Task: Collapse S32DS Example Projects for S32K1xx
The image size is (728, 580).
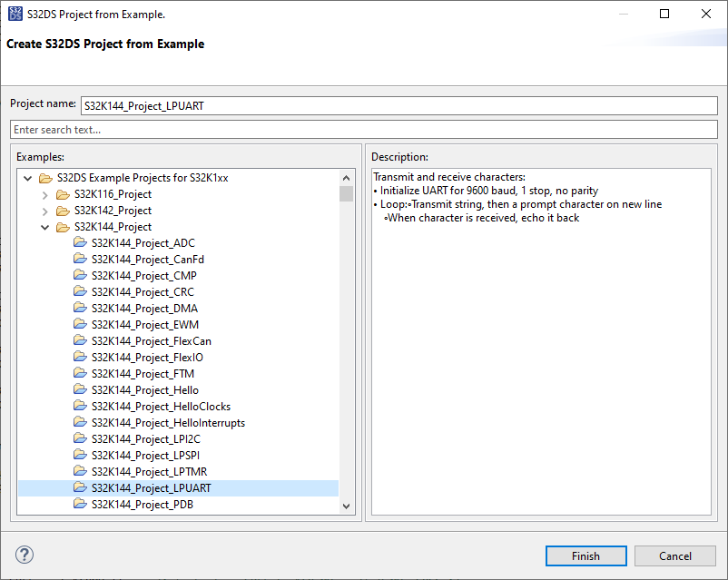Action: coord(28,178)
